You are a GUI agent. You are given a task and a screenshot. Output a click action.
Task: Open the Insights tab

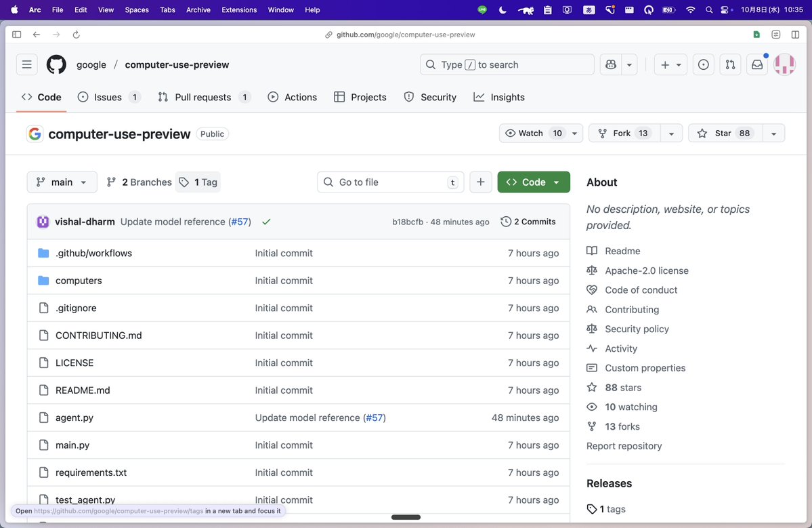point(499,98)
